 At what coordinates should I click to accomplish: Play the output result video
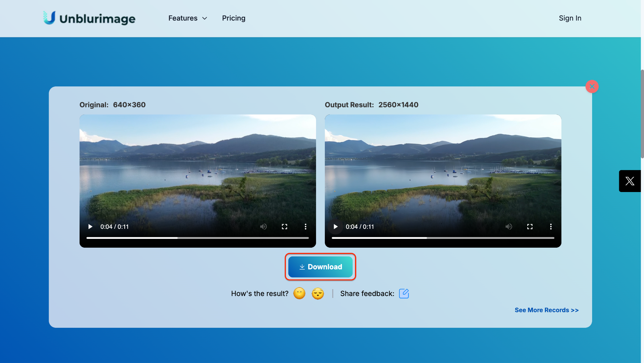(x=336, y=227)
